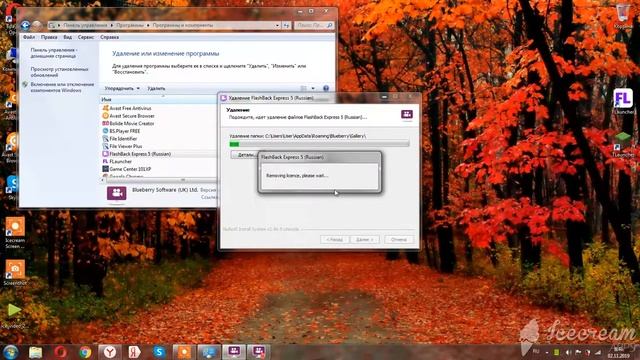Open the red Yandex Я taskbar icon
640x360 pixels.
pos(134,352)
